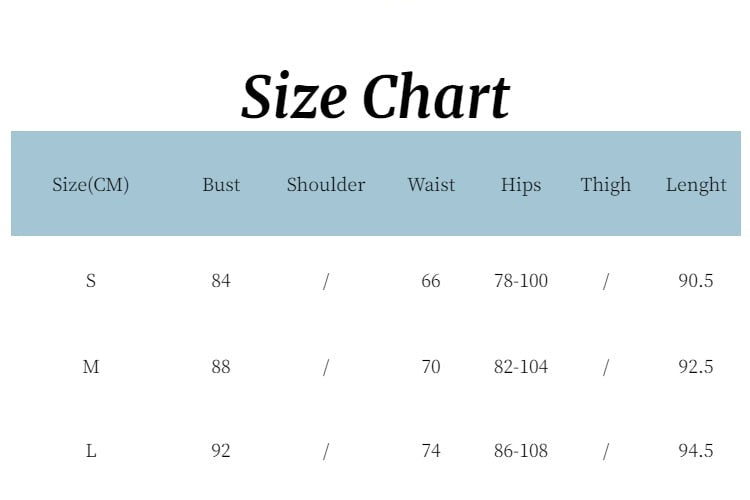Select hips range 86-108
This screenshot has height=500, width=750.
(x=521, y=451)
